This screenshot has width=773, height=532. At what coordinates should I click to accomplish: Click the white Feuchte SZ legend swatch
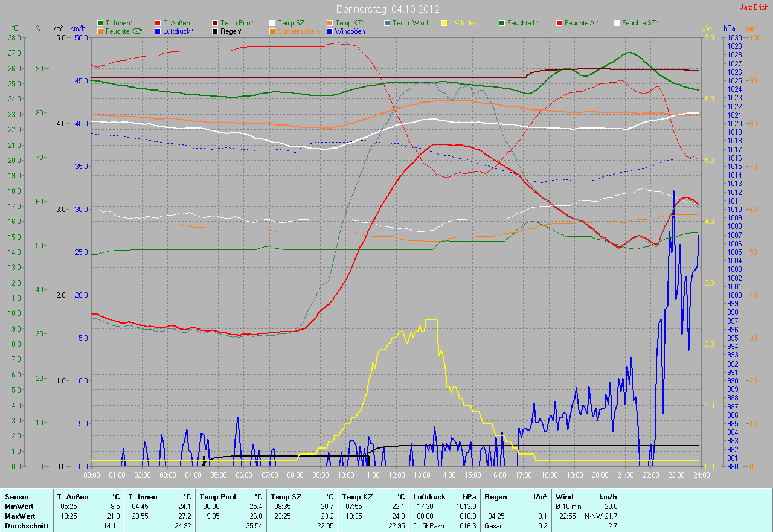pos(617,23)
